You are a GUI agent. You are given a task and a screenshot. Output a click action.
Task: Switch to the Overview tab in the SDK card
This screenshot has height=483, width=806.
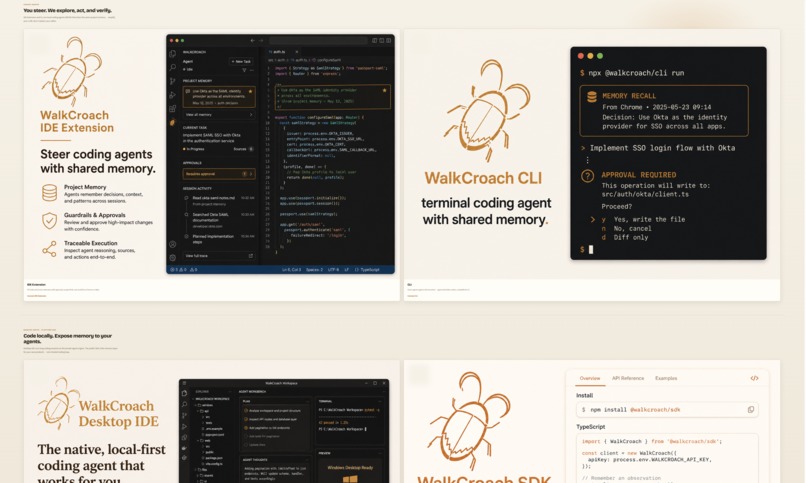(x=590, y=378)
